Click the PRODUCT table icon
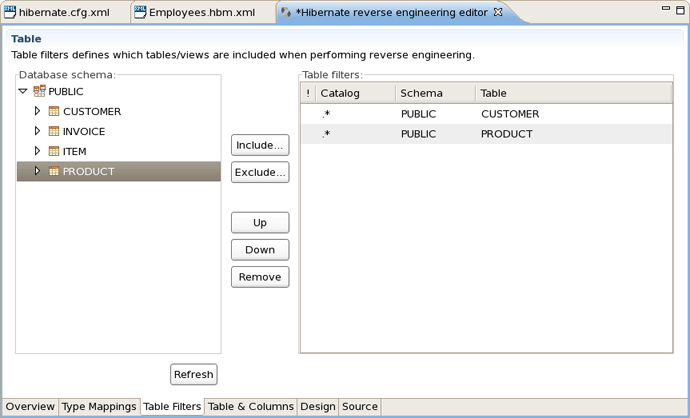This screenshot has height=418, width=690. (54, 172)
